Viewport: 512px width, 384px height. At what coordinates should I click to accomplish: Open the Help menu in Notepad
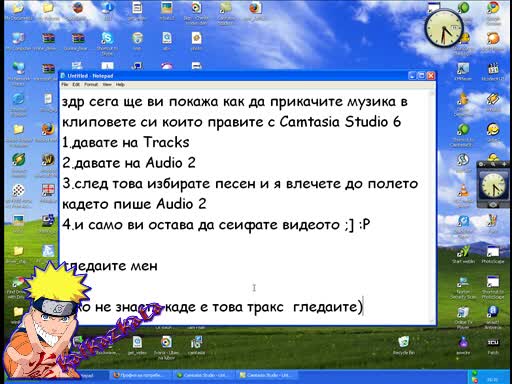tap(120, 85)
